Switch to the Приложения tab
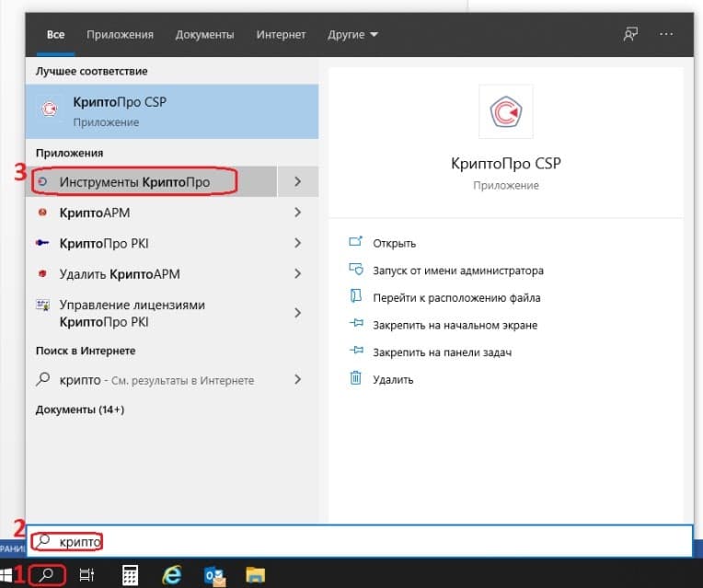The image size is (703, 588). click(120, 35)
